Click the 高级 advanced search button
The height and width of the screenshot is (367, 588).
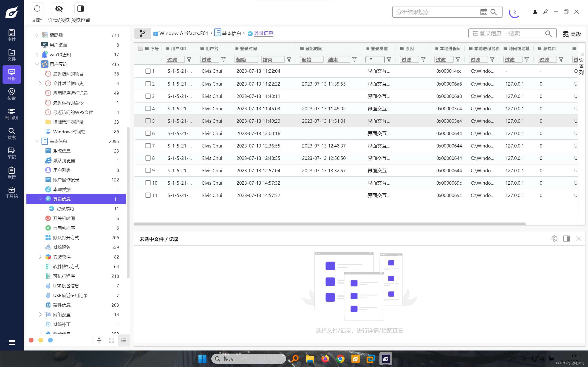tap(572, 34)
